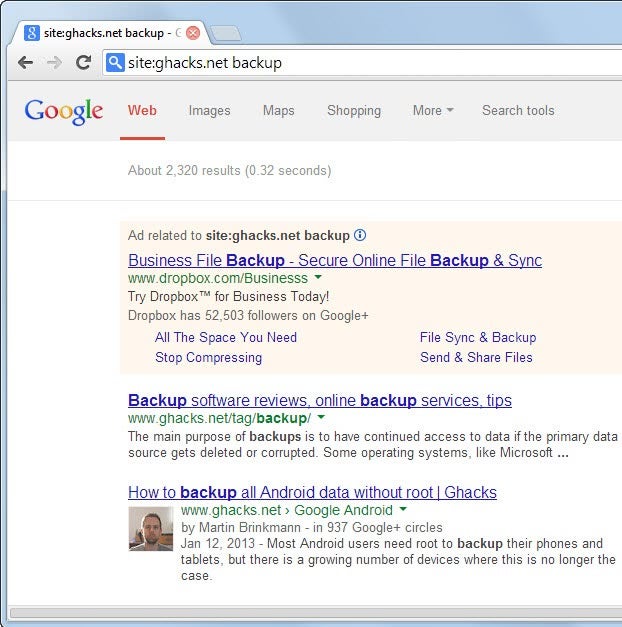Click the 'in 937 Google+ circles' text
622x627 pixels.
378,527
